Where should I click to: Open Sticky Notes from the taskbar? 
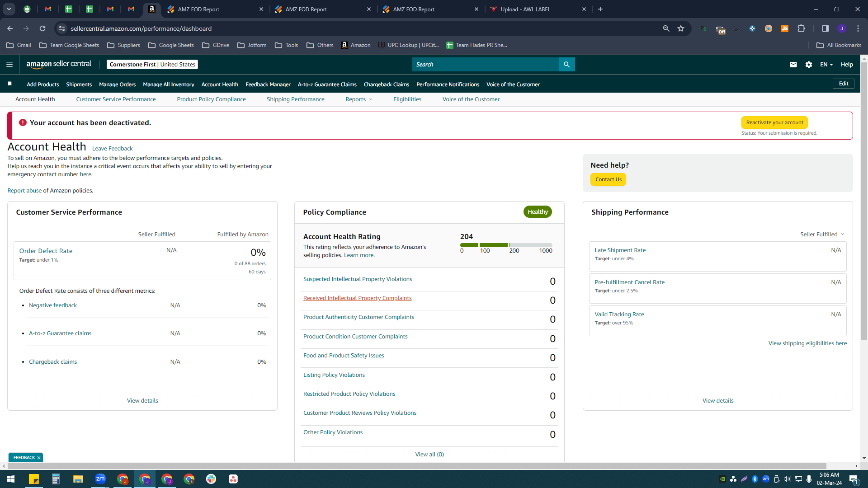(x=34, y=479)
